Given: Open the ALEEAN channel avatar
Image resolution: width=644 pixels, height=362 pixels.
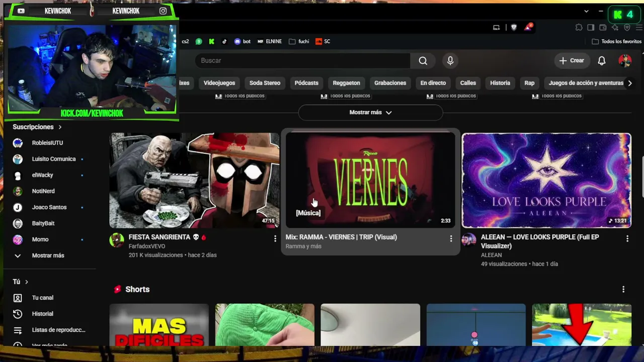Looking at the screenshot, I should [469, 240].
